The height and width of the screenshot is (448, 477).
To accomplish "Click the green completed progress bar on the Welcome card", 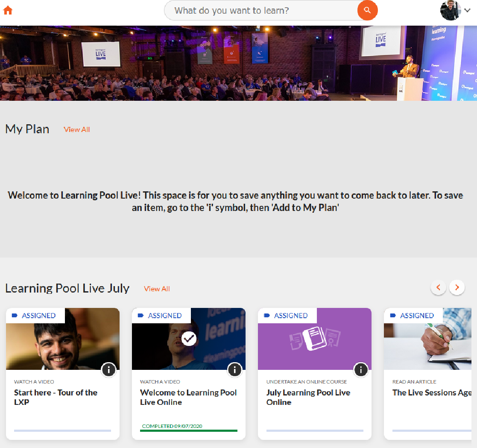I will [188, 431].
